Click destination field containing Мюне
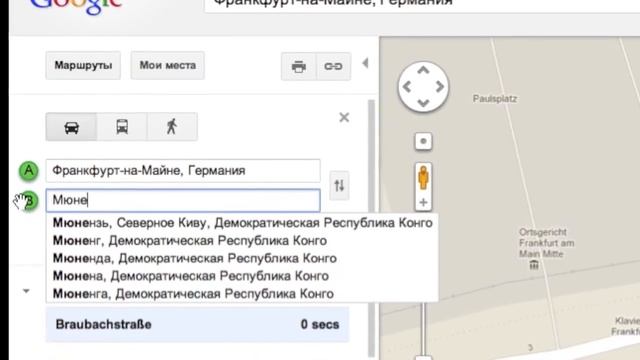The width and height of the screenshot is (640, 360). 183,200
